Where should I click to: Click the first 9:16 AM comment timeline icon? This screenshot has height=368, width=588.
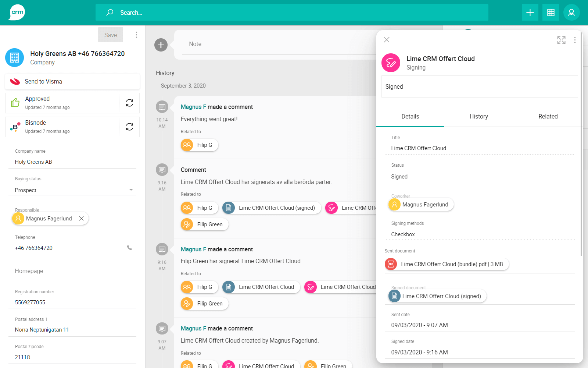(162, 170)
